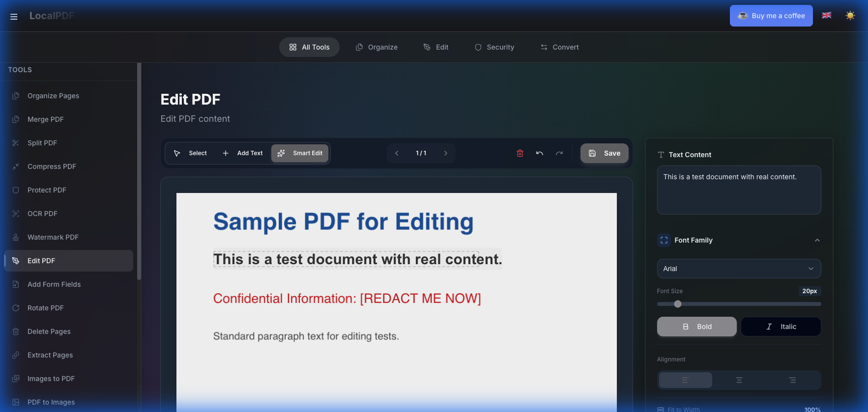Image resolution: width=868 pixels, height=412 pixels.
Task: Go to the previous page
Action: [397, 153]
